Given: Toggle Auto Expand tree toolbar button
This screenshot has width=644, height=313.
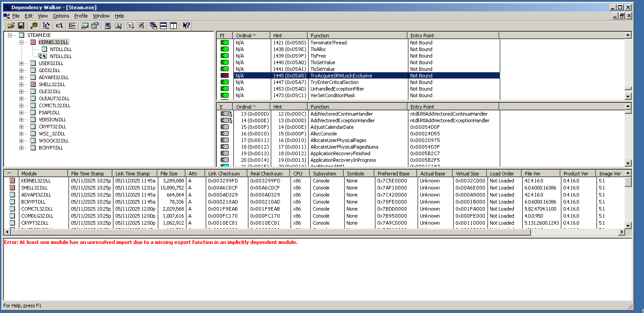Looking at the screenshot, I should tap(47, 25).
